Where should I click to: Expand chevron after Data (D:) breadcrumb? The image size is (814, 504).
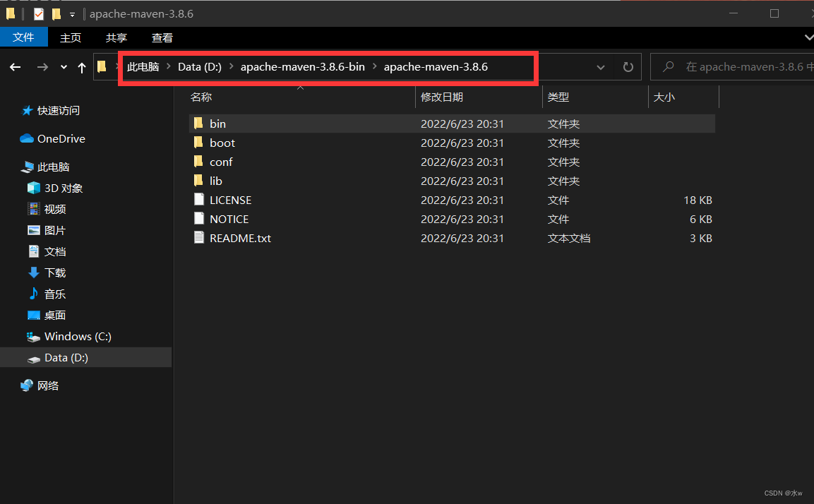click(231, 66)
